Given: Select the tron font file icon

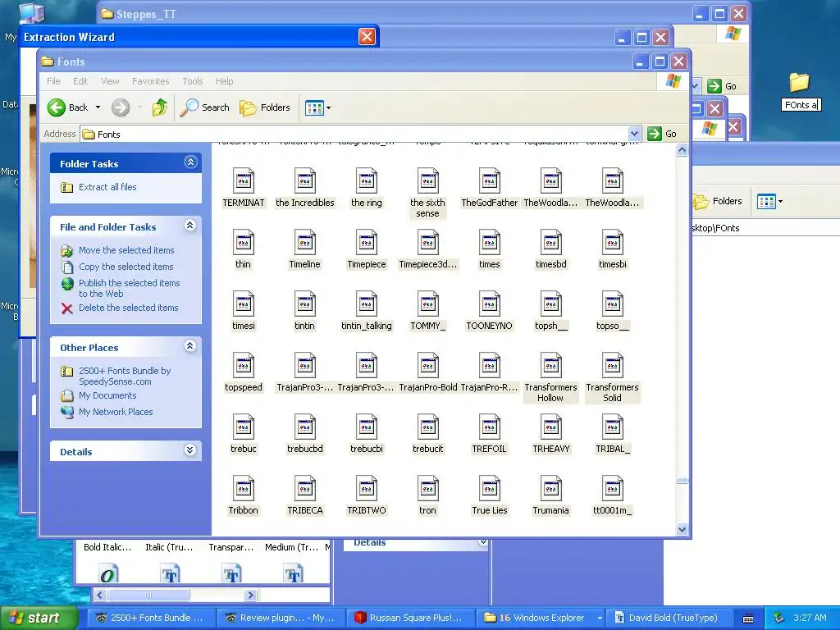Looking at the screenshot, I should [427, 489].
